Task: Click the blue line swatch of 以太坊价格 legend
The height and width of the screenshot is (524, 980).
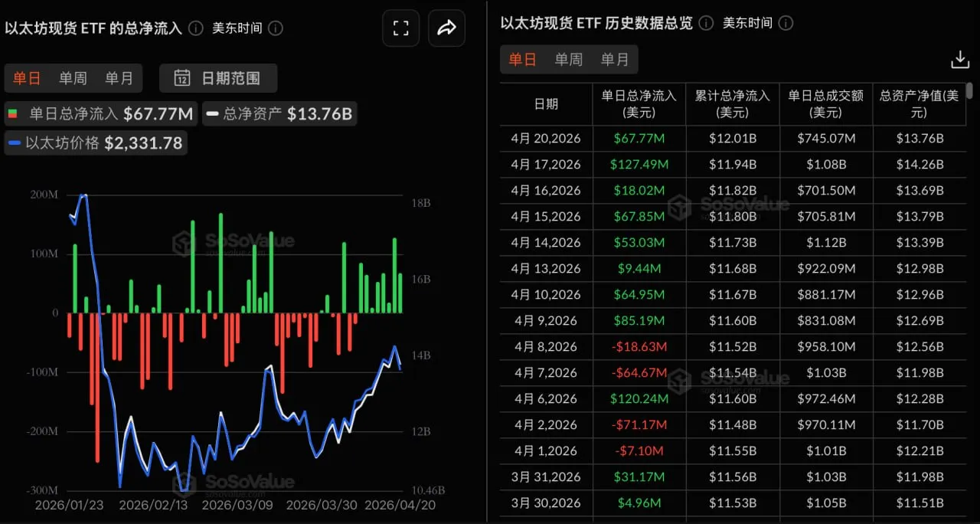Action: 15,142
